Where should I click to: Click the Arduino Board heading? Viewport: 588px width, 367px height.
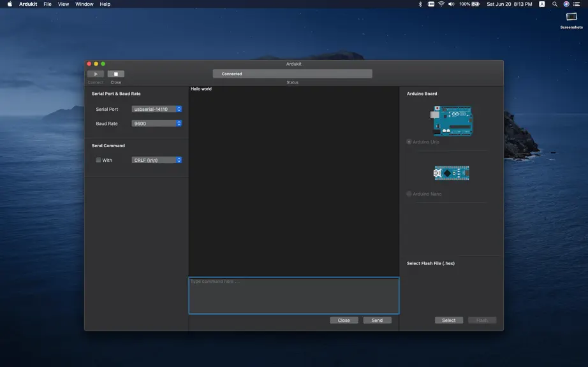point(422,94)
